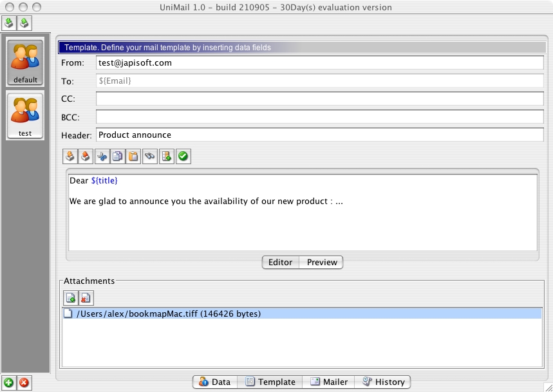Image resolution: width=553 pixels, height=392 pixels.
Task: Select the Editor view button
Action: coord(281,262)
